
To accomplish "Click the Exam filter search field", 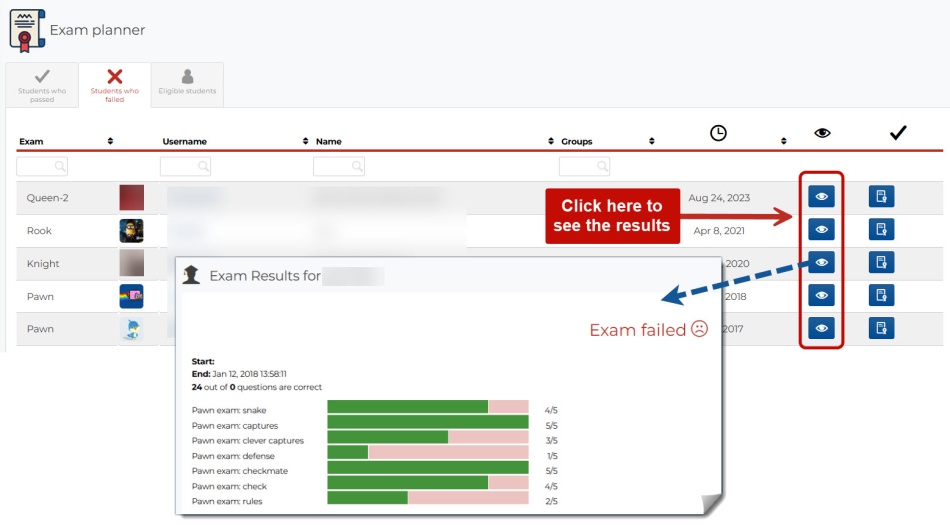I will tap(42, 166).
